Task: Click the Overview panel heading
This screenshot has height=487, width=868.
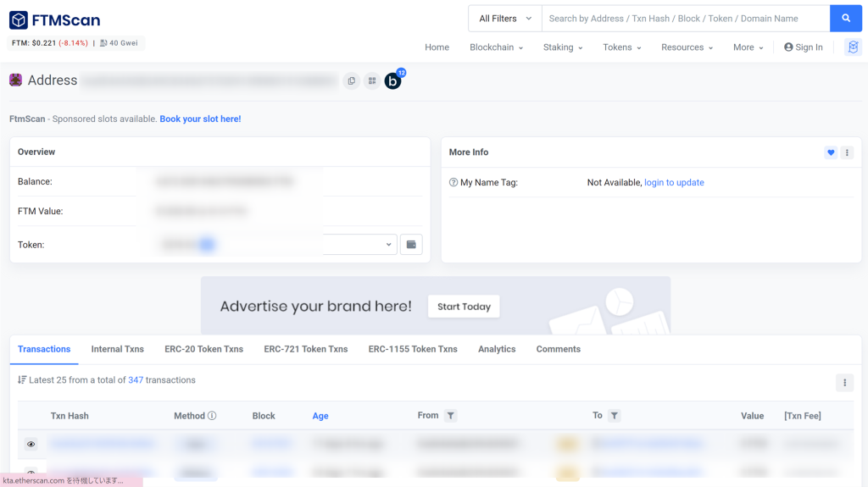Action: 36,152
